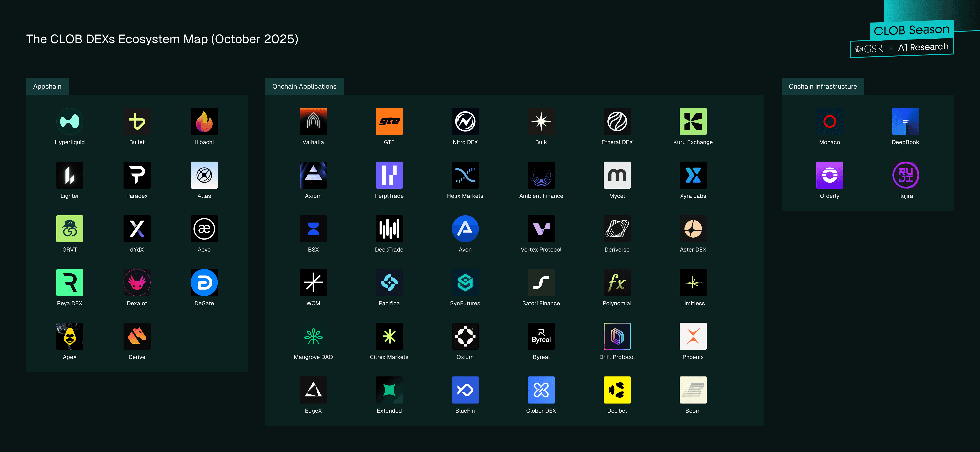Click the Boom logo icon
Image resolution: width=980 pixels, height=452 pixels.
tap(693, 390)
